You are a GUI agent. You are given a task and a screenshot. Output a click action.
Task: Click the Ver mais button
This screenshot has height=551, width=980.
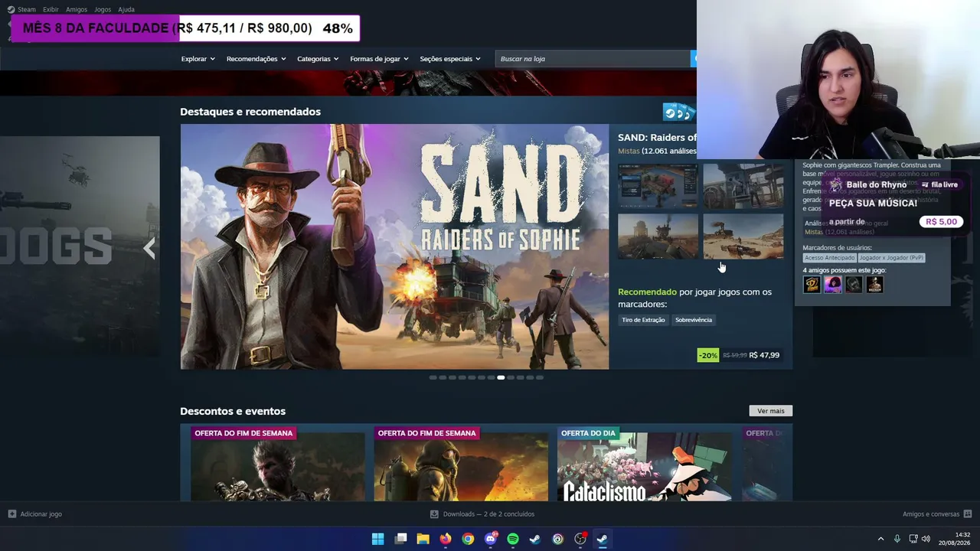coord(771,411)
